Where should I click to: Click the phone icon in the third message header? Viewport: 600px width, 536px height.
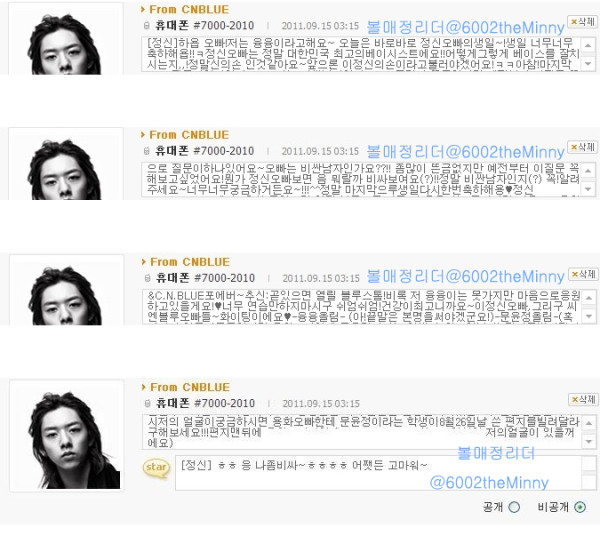pyautogui.click(x=147, y=278)
